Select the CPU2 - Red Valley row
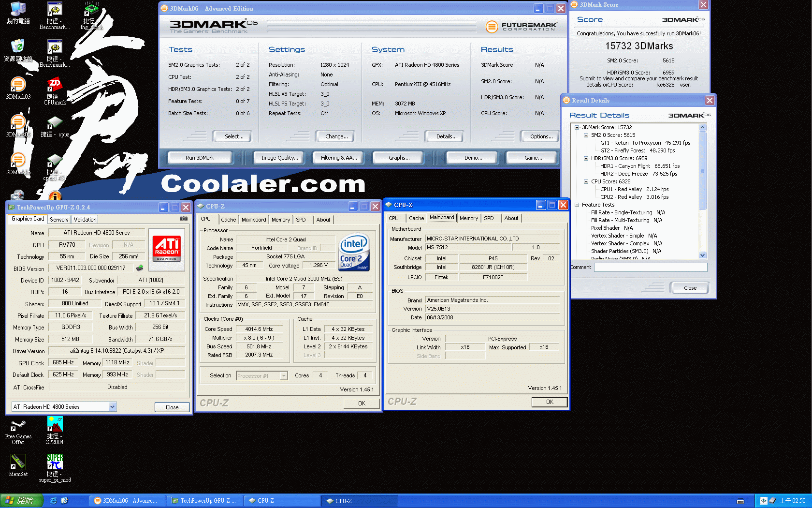 [x=634, y=197]
